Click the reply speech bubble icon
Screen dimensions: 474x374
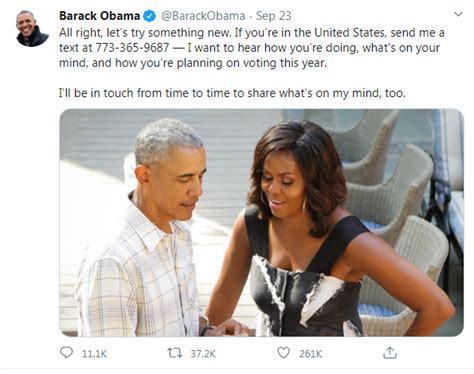(x=66, y=352)
